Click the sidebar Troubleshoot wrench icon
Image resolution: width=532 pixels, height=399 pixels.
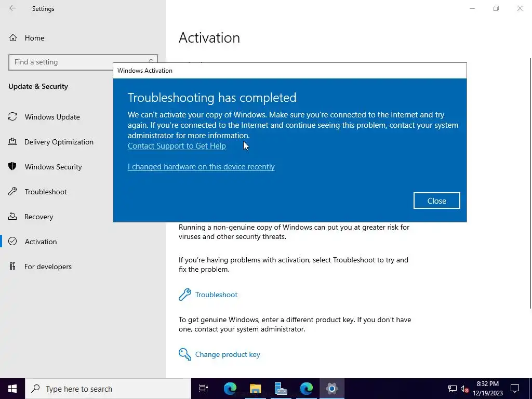coord(12,191)
